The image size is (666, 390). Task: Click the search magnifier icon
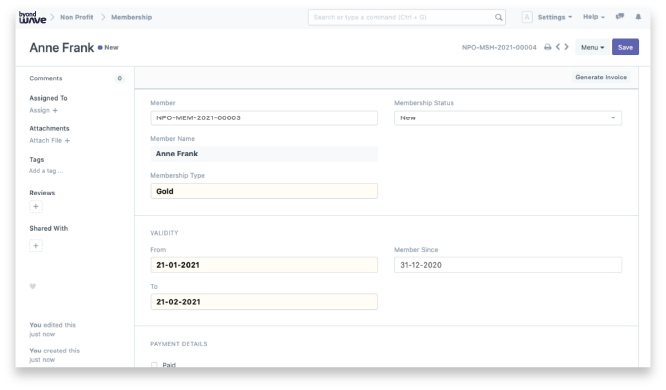(x=499, y=17)
